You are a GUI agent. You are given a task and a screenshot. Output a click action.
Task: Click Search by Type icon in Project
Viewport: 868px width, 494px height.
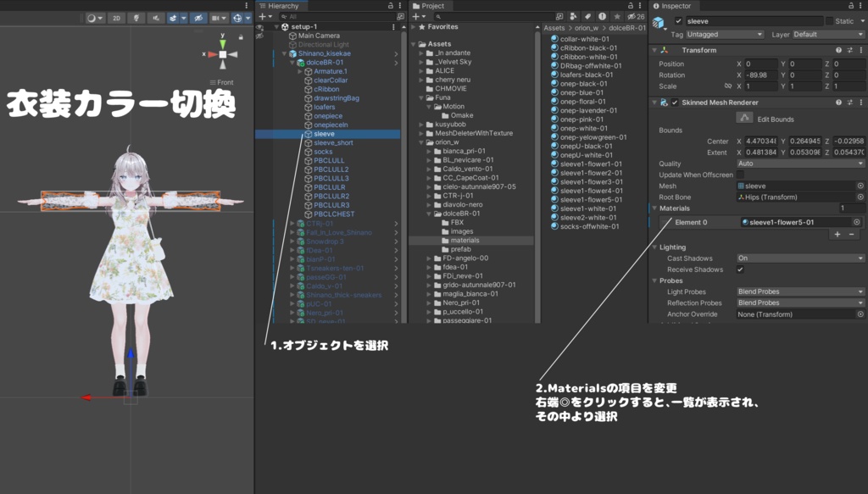point(574,17)
